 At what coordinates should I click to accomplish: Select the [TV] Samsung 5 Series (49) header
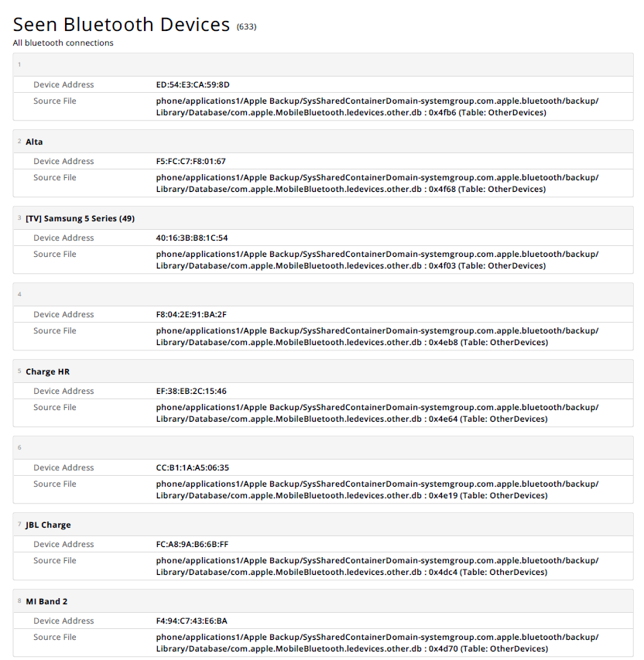pos(80,218)
